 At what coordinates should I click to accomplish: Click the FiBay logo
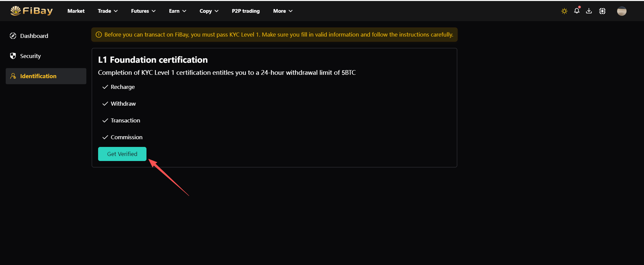point(32,11)
